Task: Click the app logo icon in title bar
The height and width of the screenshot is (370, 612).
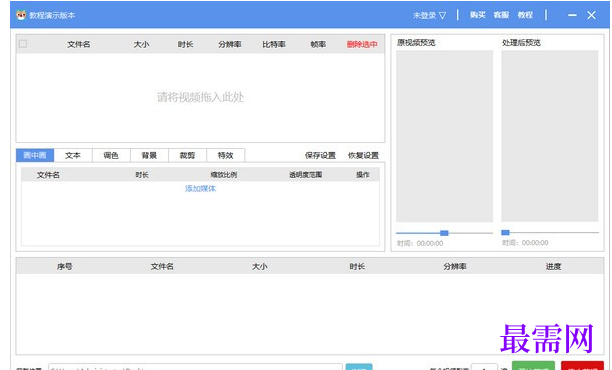Action: point(21,15)
